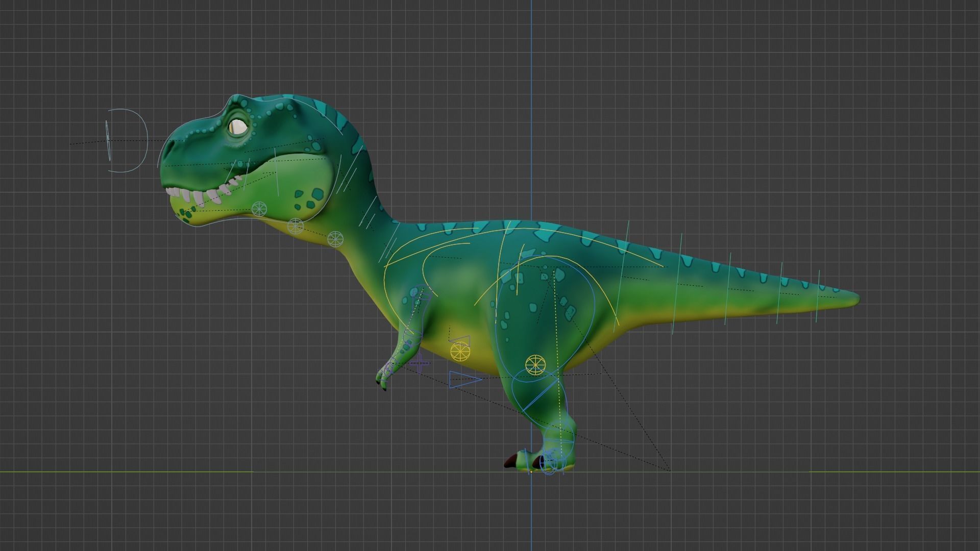Viewport: 980px width, 551px height.
Task: Click the yellow wheel controller under the belly
Action: tap(459, 350)
